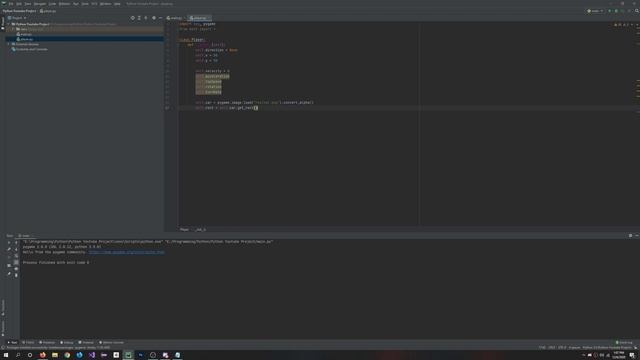This screenshot has height=360, width=640.
Task: Open the Event Log button
Action: (x=624, y=342)
